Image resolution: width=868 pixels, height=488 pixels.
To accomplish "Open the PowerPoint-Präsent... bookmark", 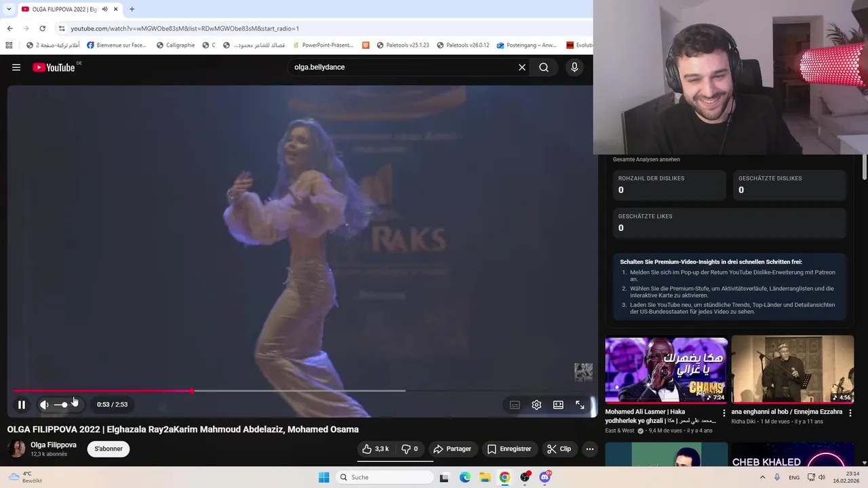I will tap(322, 45).
